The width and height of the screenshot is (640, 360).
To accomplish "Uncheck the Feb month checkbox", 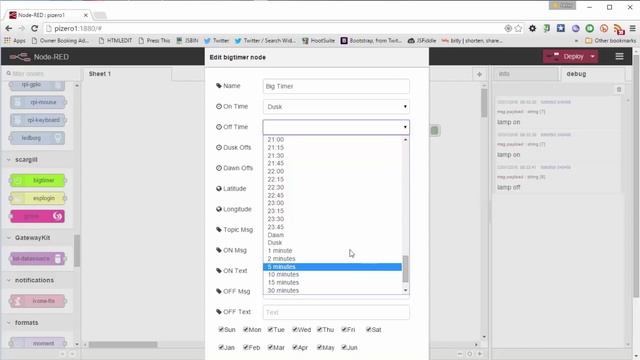I will (x=245, y=347).
